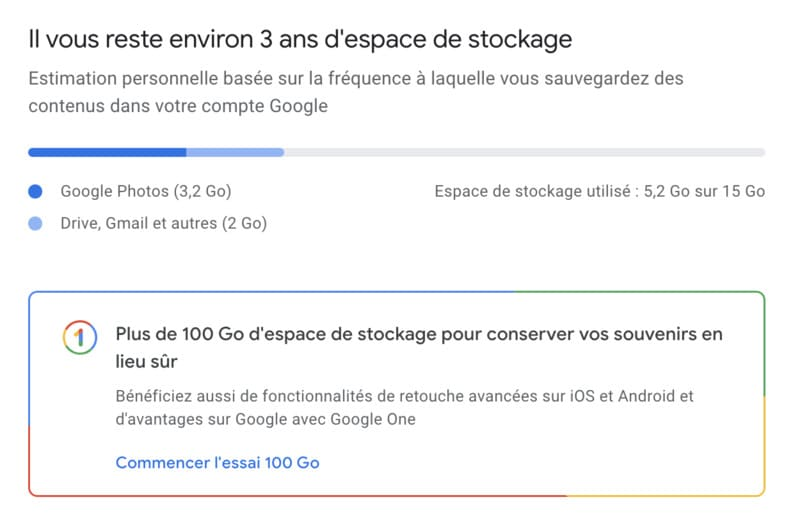This screenshot has height=529, width=800.
Task: Select "Drive, Gmail et autres (2 Go)" label
Action: (x=163, y=224)
